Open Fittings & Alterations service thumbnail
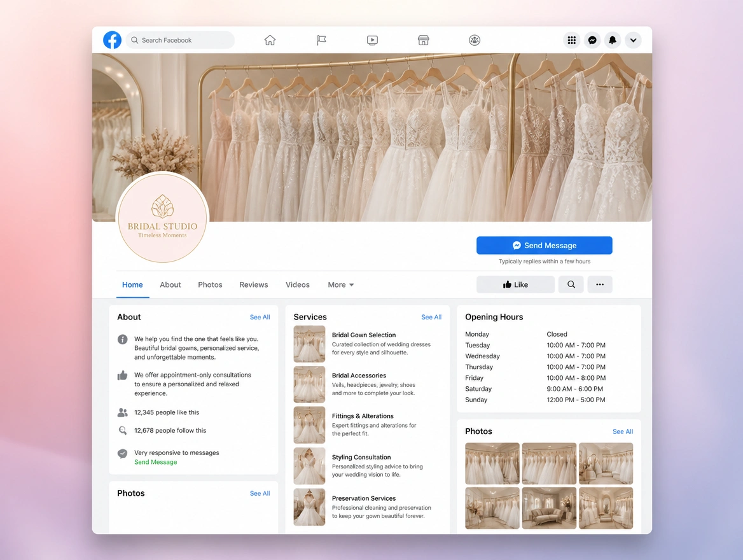The height and width of the screenshot is (560, 743). (x=309, y=425)
